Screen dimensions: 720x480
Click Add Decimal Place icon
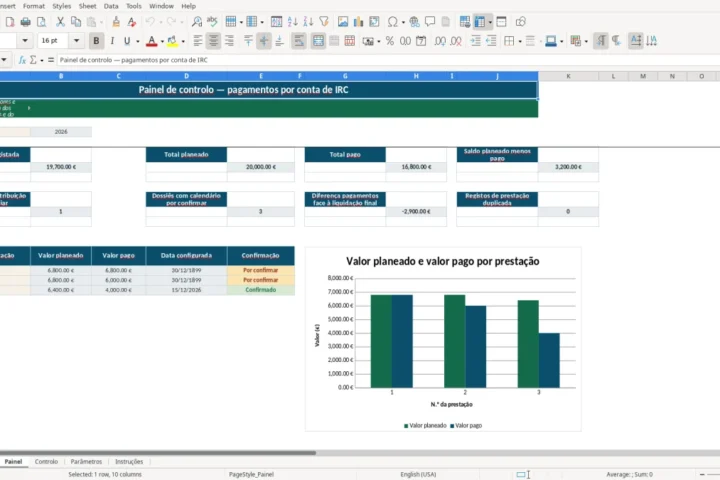tap(439, 41)
